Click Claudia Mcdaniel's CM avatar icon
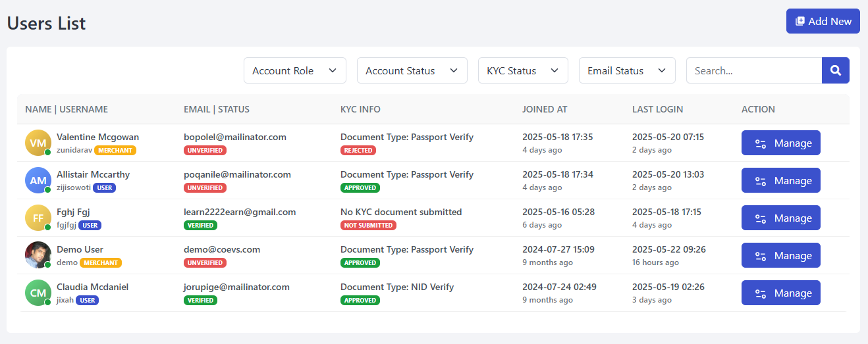 [38, 293]
